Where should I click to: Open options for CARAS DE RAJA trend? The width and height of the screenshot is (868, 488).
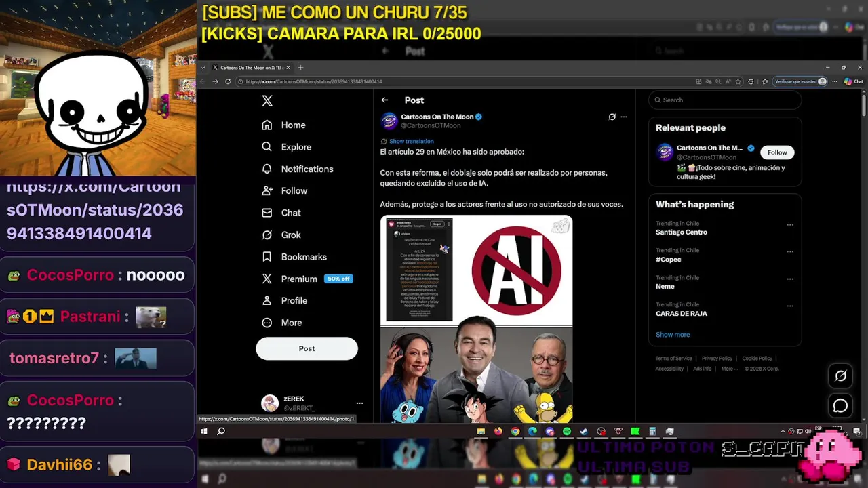790,306
